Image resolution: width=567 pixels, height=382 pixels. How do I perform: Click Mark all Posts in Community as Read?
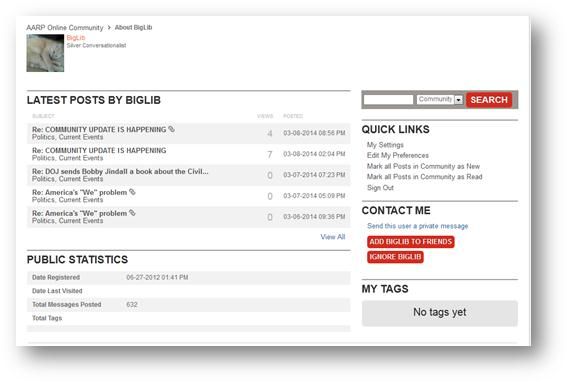click(x=425, y=177)
